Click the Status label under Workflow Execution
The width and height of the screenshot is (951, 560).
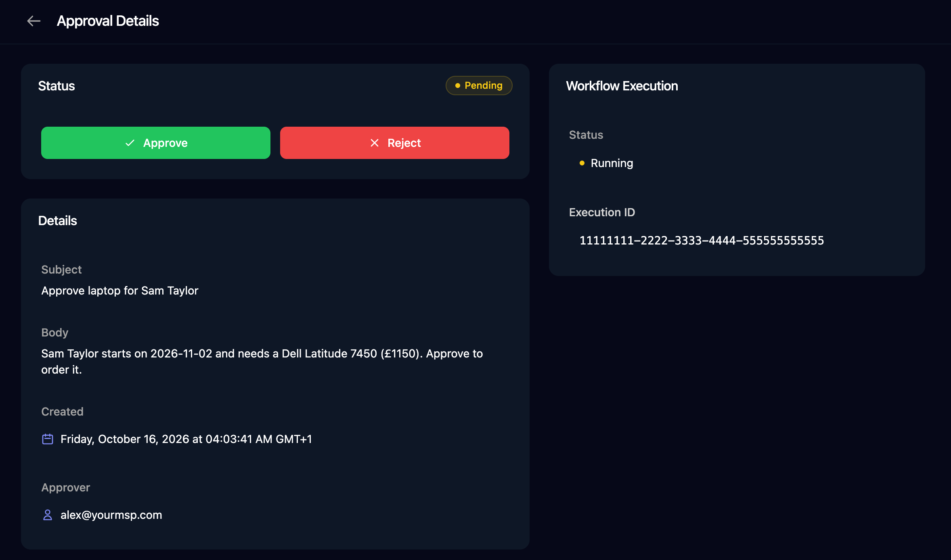[586, 135]
